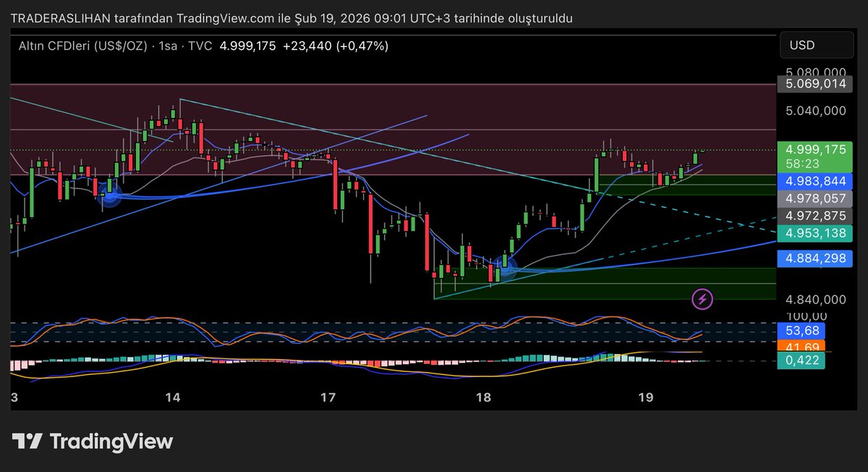Click the purple lightning bolt event icon
Screen dimensions: 868x472
pyautogui.click(x=702, y=298)
